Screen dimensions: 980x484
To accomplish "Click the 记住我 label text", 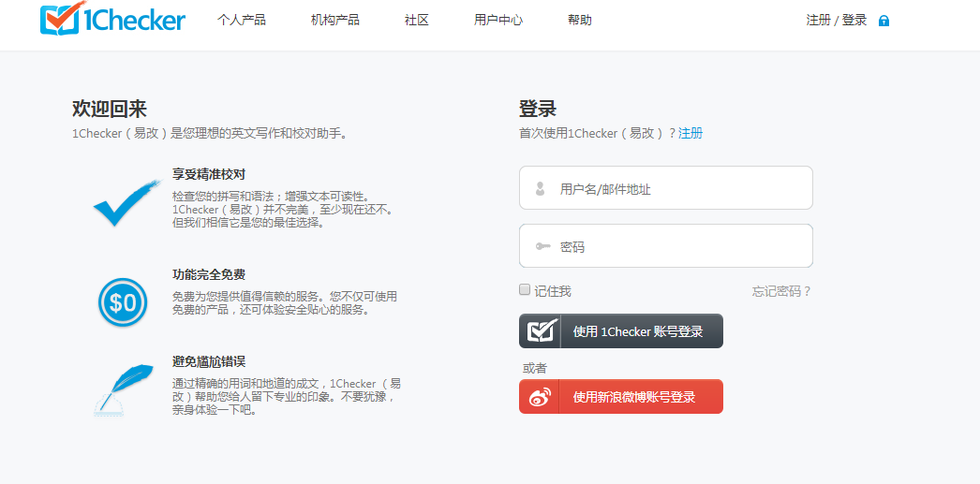I will (553, 291).
